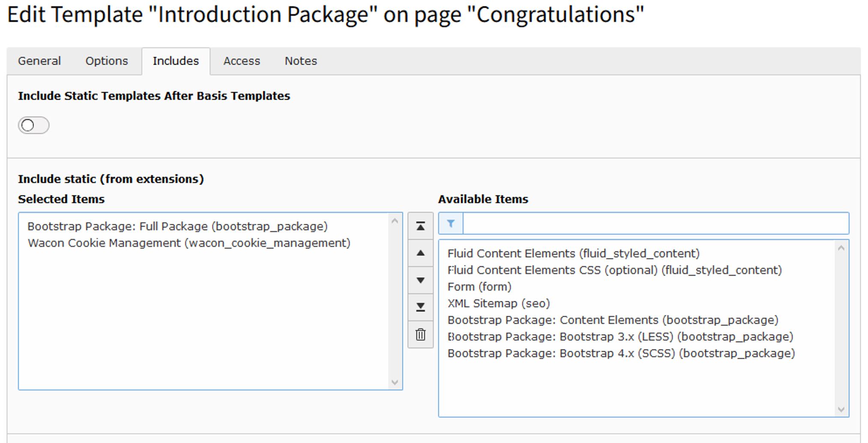Click the move-to-top arrow icon
Viewport: 868px width, 443px height.
(420, 226)
